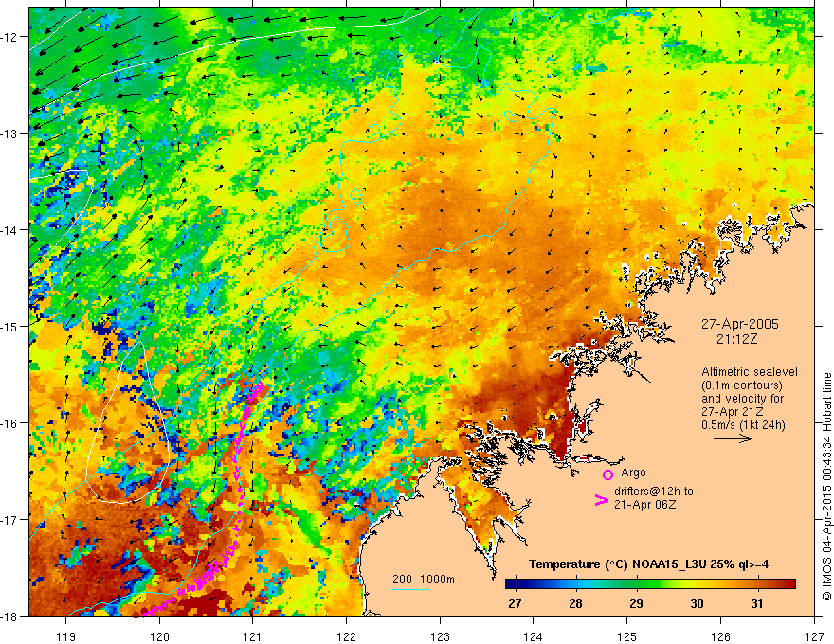This screenshot has width=834, height=644.
Task: Click the 'Altimetric sealevel' legend text
Action: [750, 372]
